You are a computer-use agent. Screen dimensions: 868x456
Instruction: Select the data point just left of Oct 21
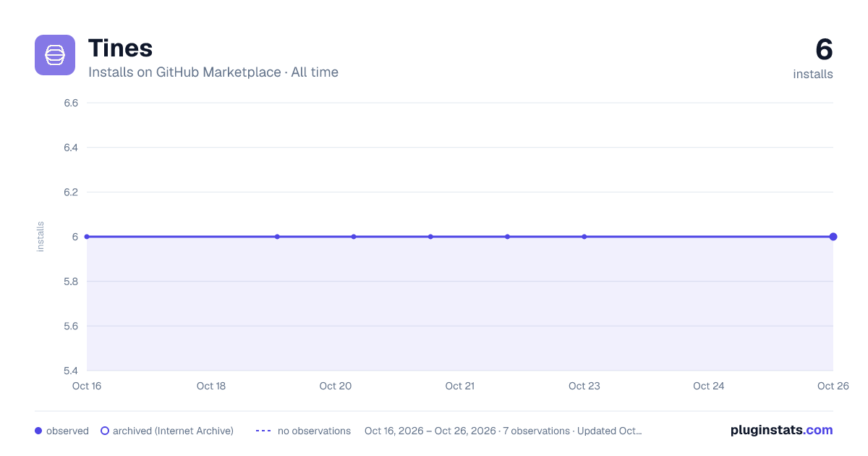tap(430, 237)
